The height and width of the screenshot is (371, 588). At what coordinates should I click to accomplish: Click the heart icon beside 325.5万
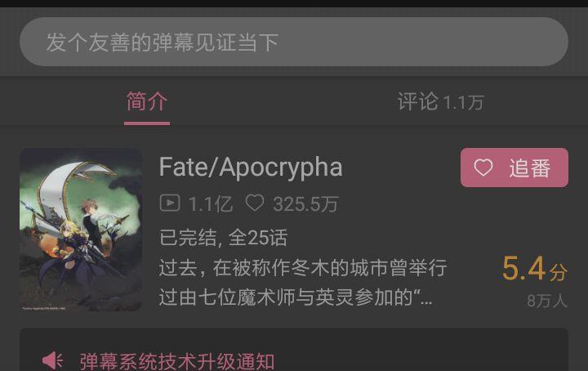255,203
